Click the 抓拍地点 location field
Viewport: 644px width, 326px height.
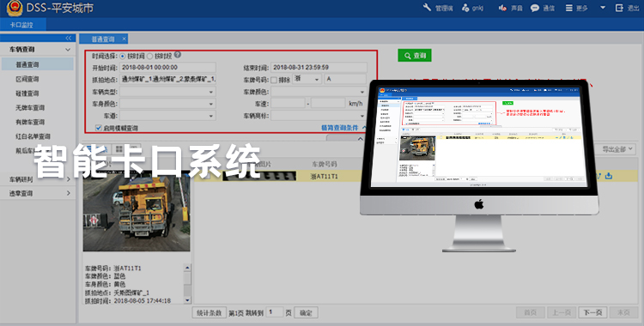point(167,79)
